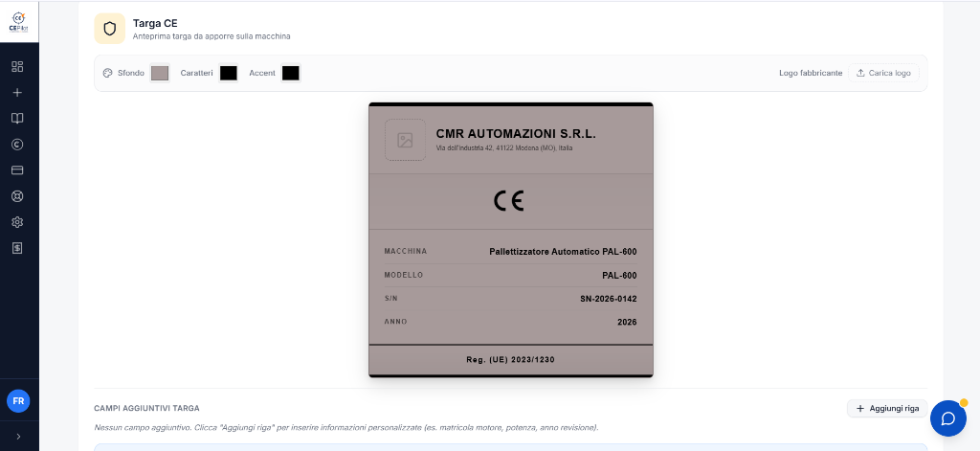Pick the Caratteri color swatch
The image size is (980, 451).
pos(229,73)
